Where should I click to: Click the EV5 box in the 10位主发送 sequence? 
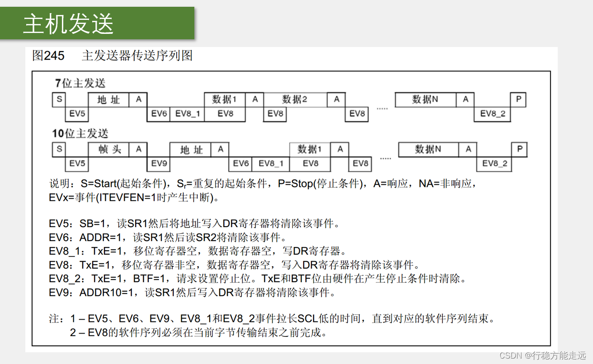[77, 163]
